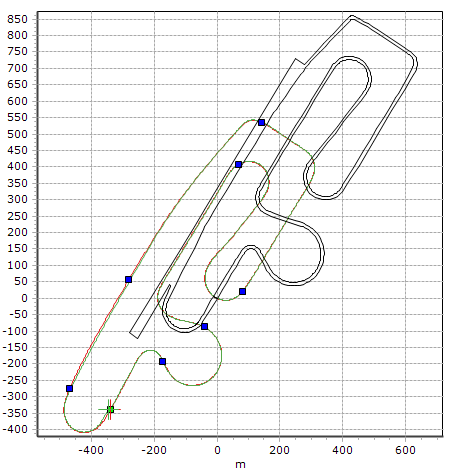Viewport: 451px width, 476px height.
Task: Select the 600 tick label on horizontal axis
Action: tap(405, 450)
